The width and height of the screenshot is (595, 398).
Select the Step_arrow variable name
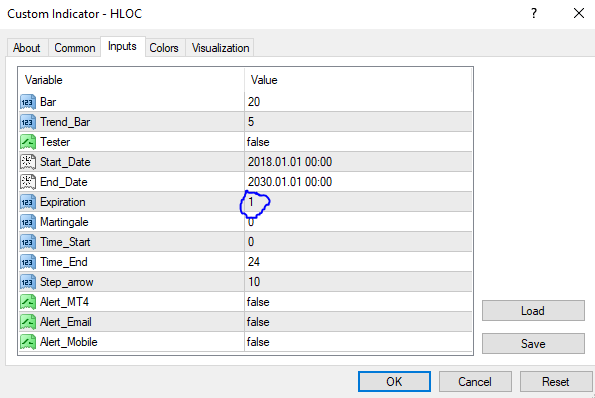[67, 282]
